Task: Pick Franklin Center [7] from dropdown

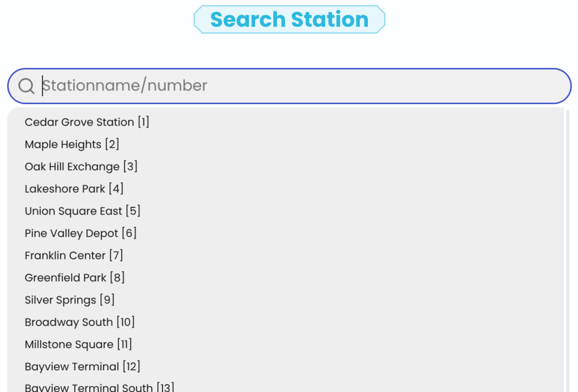Action: click(x=74, y=256)
